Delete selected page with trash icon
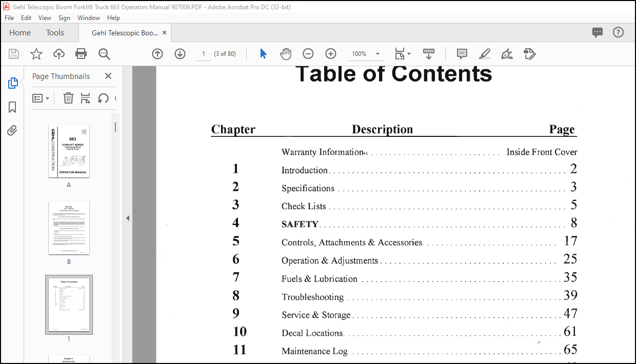636x364 pixels. 68,98
